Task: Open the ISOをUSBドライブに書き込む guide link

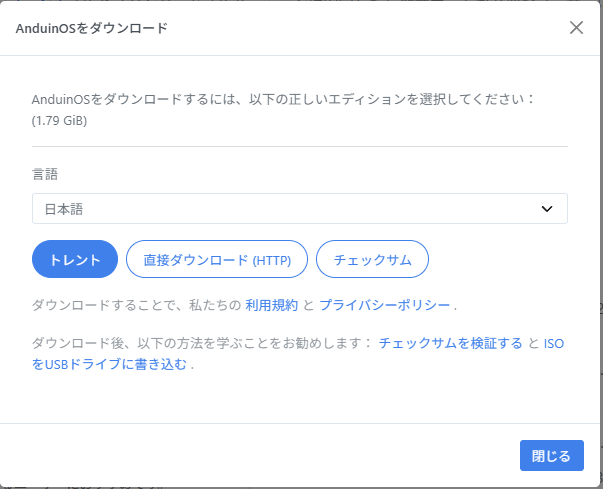Action: (x=110, y=364)
